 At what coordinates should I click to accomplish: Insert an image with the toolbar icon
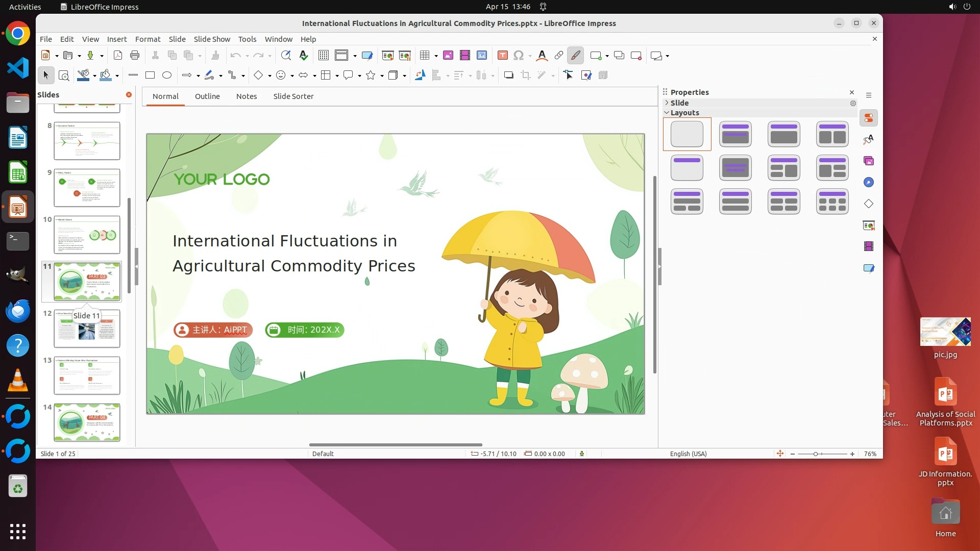point(448,56)
